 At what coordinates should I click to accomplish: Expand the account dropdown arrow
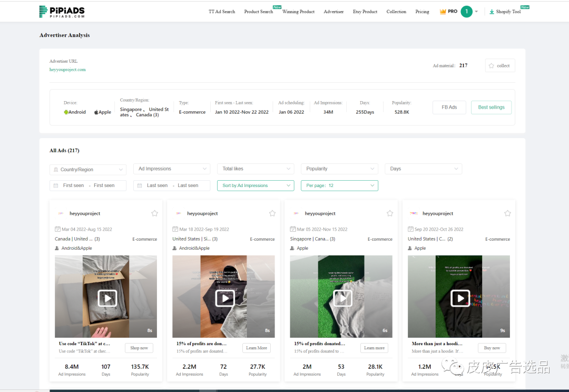pyautogui.click(x=476, y=12)
